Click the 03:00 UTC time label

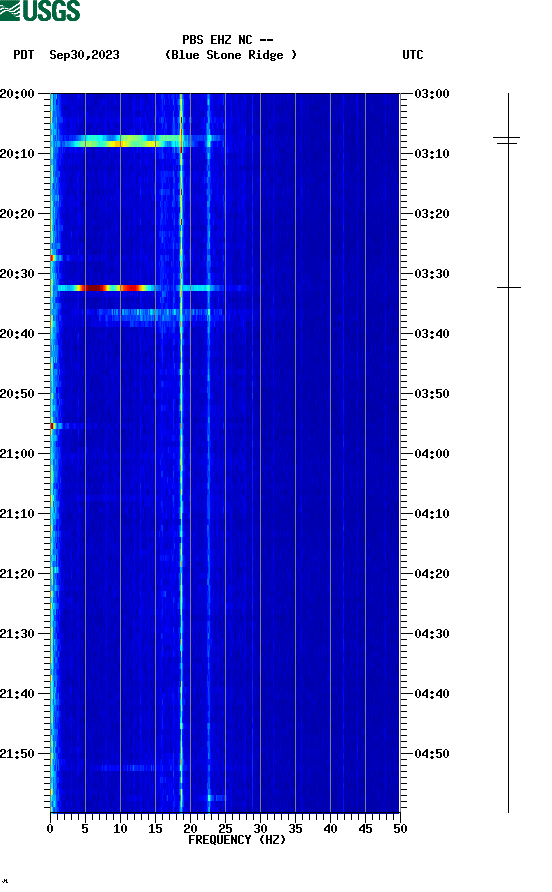(x=432, y=93)
